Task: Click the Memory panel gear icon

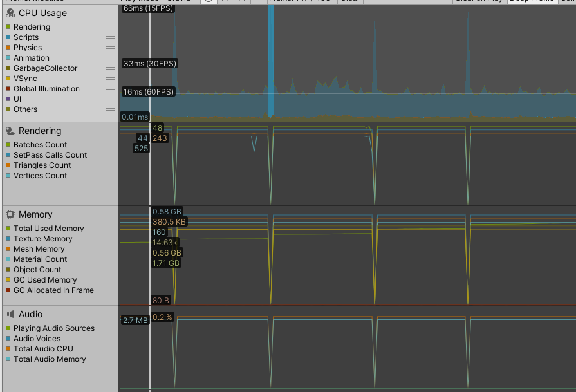Action: tap(9, 214)
